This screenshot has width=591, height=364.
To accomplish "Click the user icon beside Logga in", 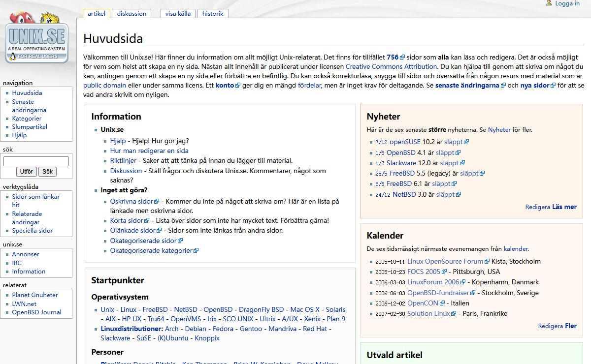I will pos(549,3).
